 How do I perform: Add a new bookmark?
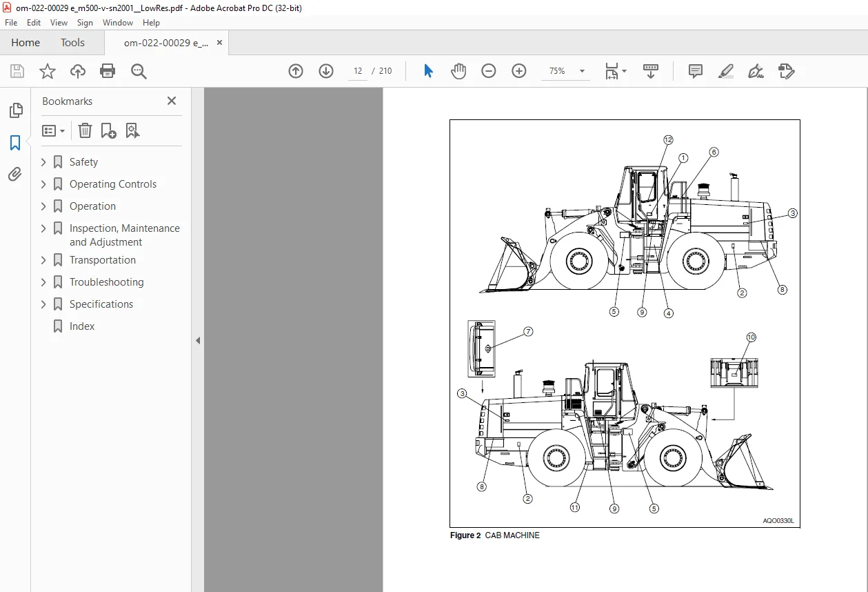[x=108, y=130]
